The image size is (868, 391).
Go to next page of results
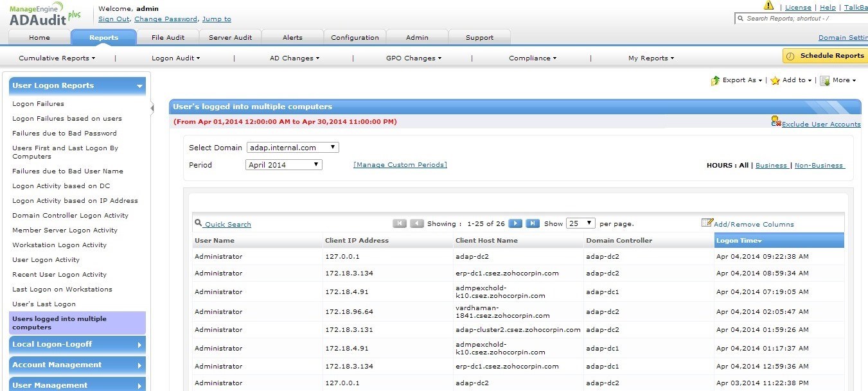pyautogui.click(x=515, y=223)
